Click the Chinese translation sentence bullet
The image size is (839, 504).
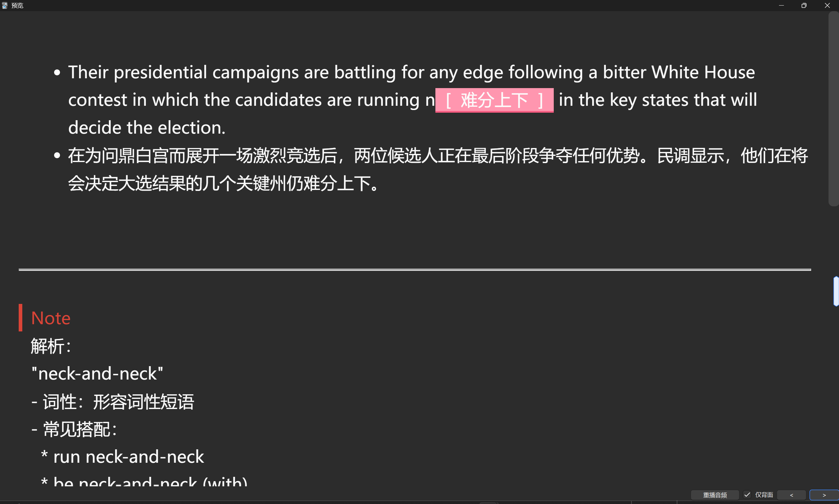438,169
